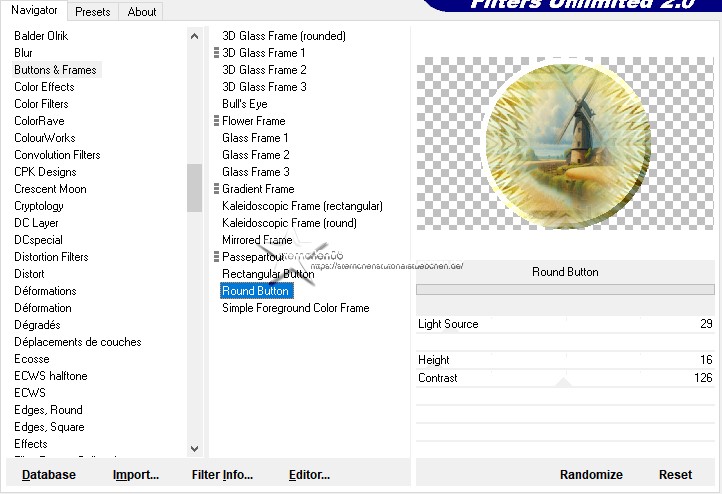
Task: Click the category list scrollbar thumb
Action: (194, 187)
